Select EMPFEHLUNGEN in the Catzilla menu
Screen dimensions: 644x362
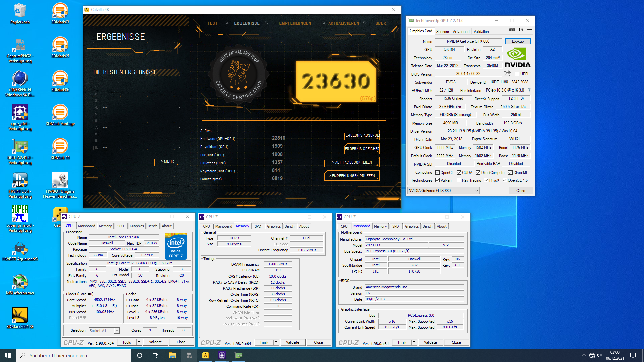point(295,23)
